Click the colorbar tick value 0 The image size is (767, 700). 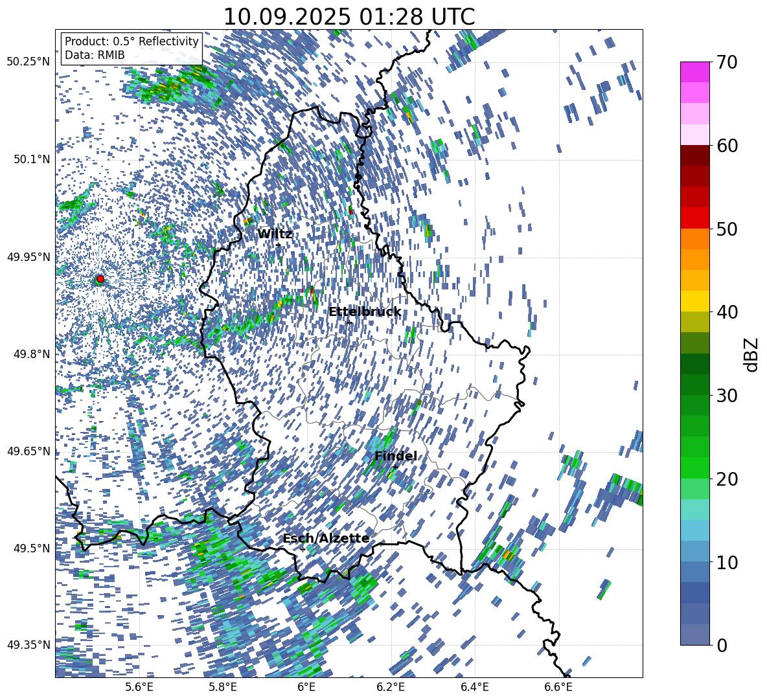click(722, 645)
